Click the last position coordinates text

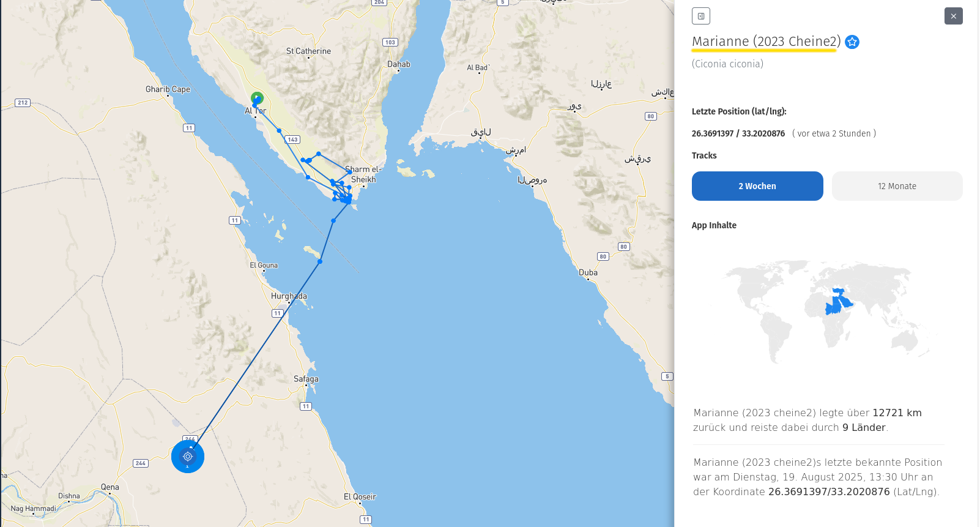coord(738,133)
